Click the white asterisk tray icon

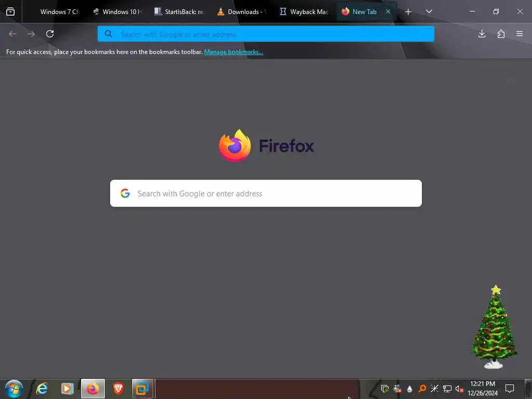click(434, 389)
